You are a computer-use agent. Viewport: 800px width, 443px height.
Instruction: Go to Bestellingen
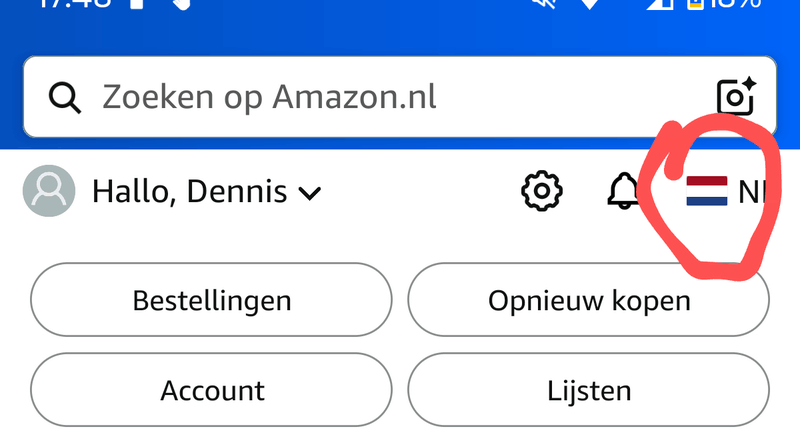(212, 300)
